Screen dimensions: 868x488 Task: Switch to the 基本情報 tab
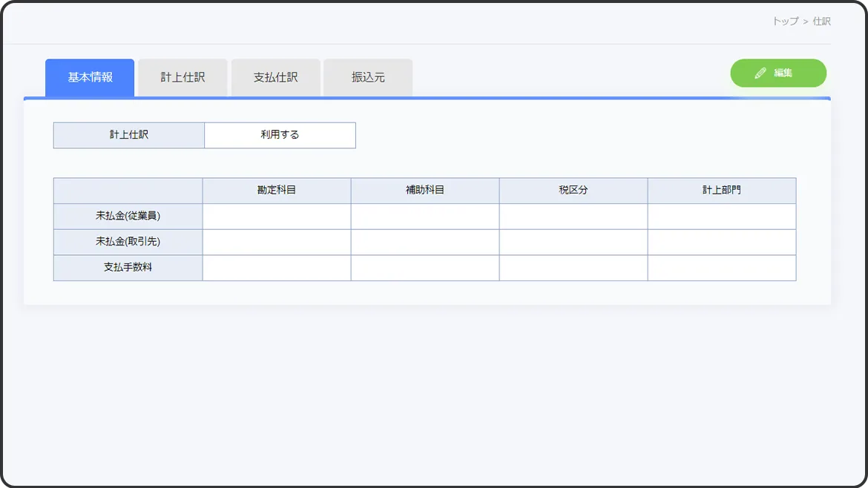(x=90, y=77)
